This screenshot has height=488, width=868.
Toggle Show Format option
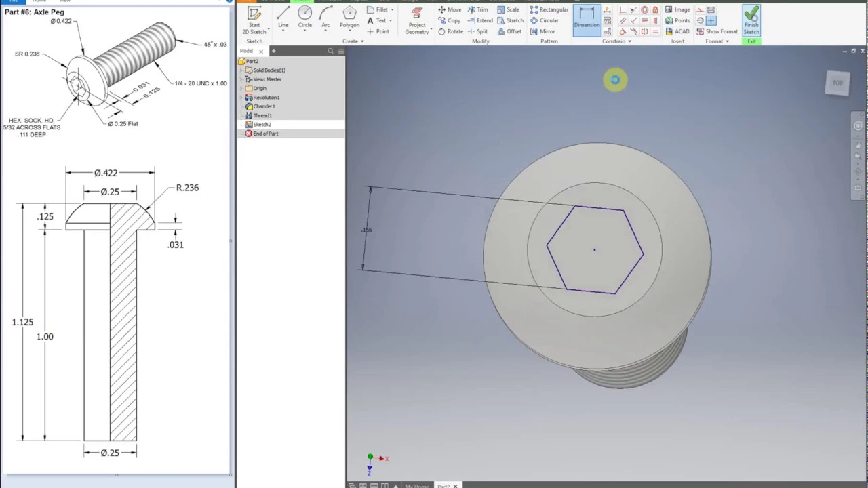717,31
